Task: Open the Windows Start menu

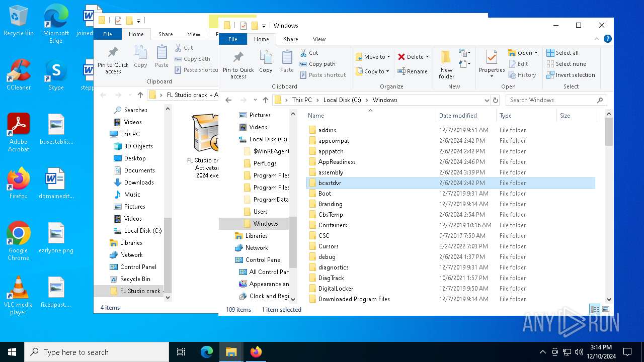Action: 12,352
